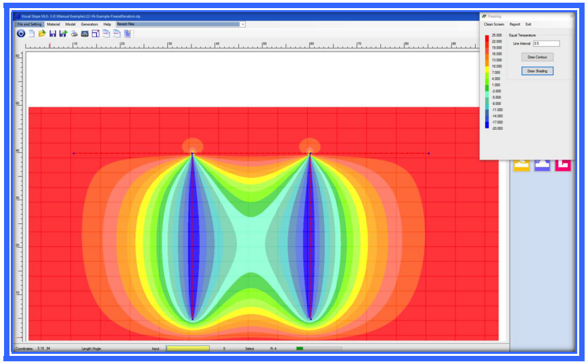Screen dimensions: 588x364
Task: Click the pink shape icon in the right panel
Action: [563, 165]
